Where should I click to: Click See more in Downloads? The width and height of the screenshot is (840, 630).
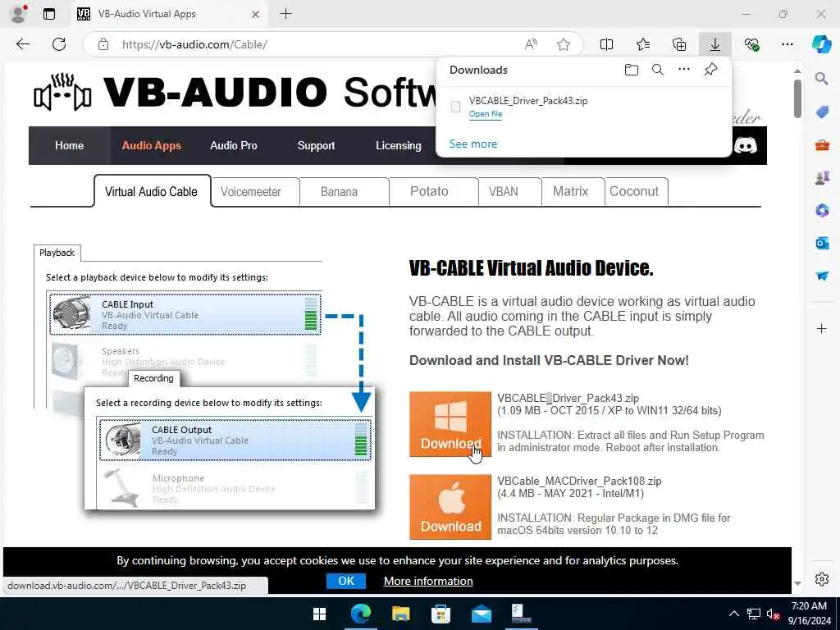[x=473, y=144]
